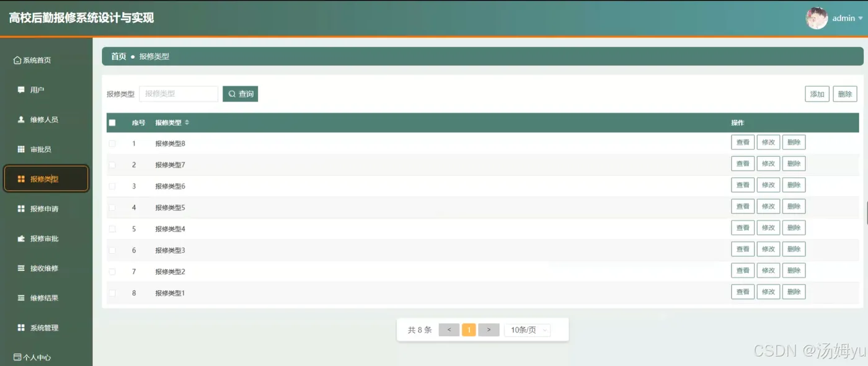The height and width of the screenshot is (366, 868).
Task: Click the list icon beside 维修结果
Action: (21, 298)
